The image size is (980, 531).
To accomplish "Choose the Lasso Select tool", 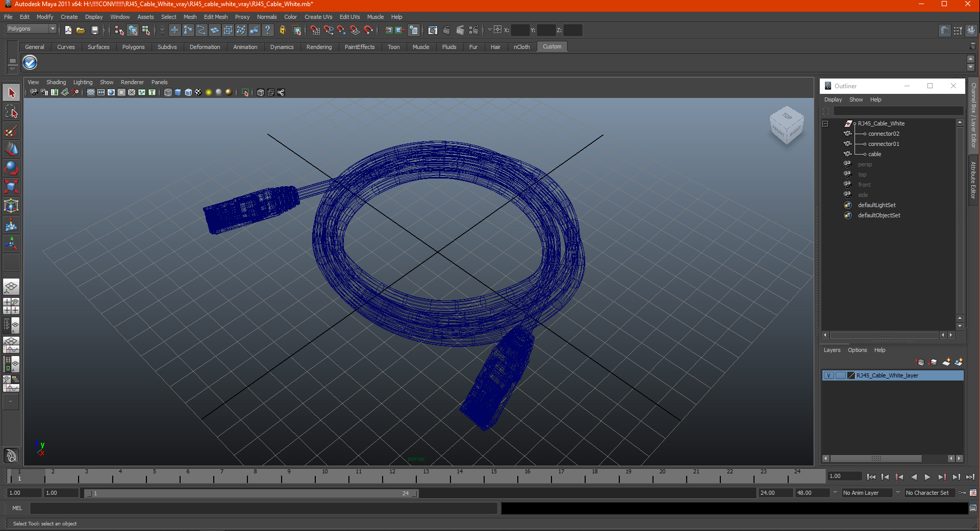I will (x=11, y=112).
